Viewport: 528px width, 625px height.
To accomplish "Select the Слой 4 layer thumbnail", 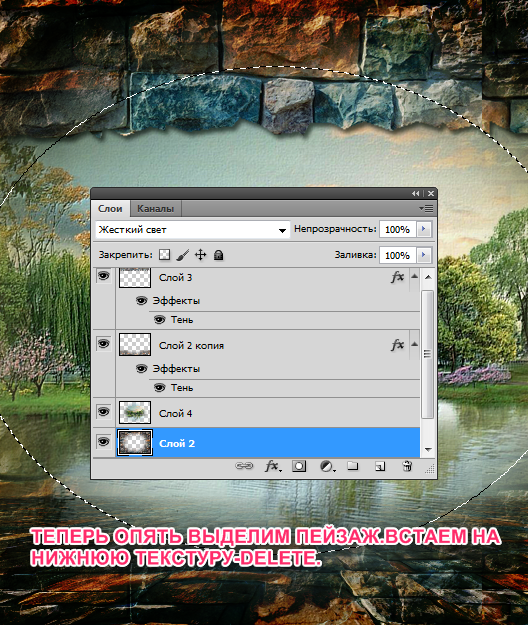I will pyautogui.click(x=135, y=412).
